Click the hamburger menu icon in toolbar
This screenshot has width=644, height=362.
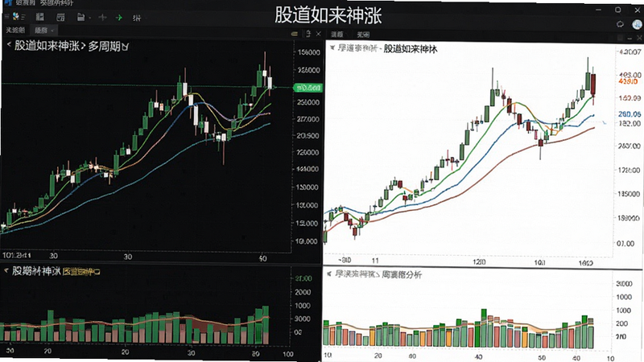pos(7,16)
